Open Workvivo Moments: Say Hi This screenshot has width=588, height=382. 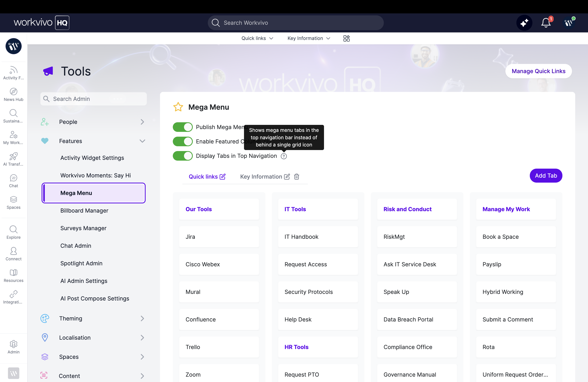click(x=96, y=175)
